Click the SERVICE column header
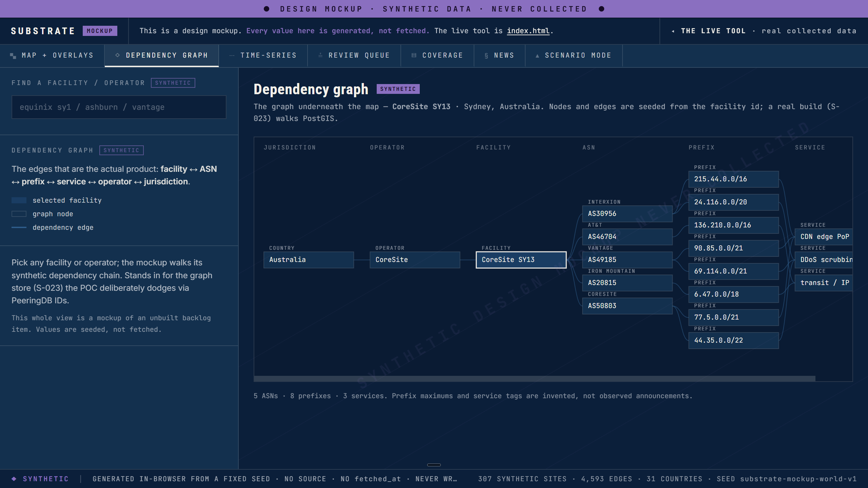868x488 pixels. [x=810, y=148]
